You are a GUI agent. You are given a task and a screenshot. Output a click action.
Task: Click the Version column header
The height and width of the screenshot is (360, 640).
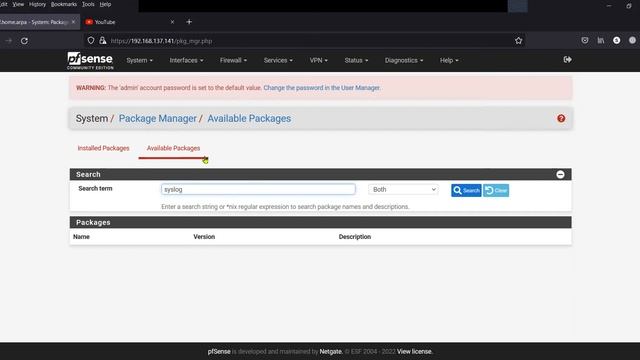point(204,237)
